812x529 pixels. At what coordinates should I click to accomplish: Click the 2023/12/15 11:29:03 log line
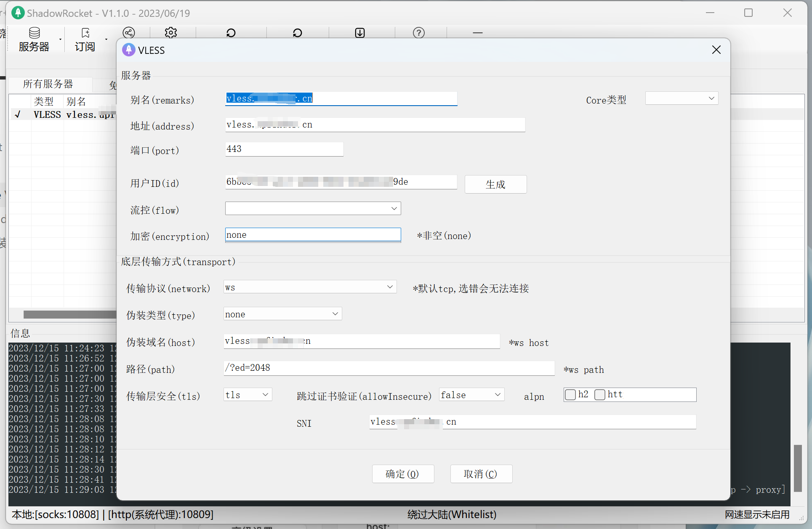(x=62, y=489)
